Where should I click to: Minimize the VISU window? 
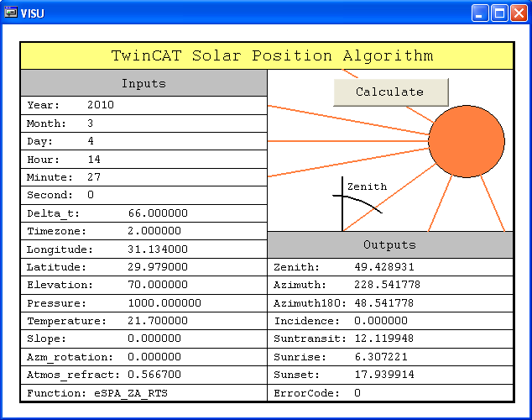click(x=480, y=13)
